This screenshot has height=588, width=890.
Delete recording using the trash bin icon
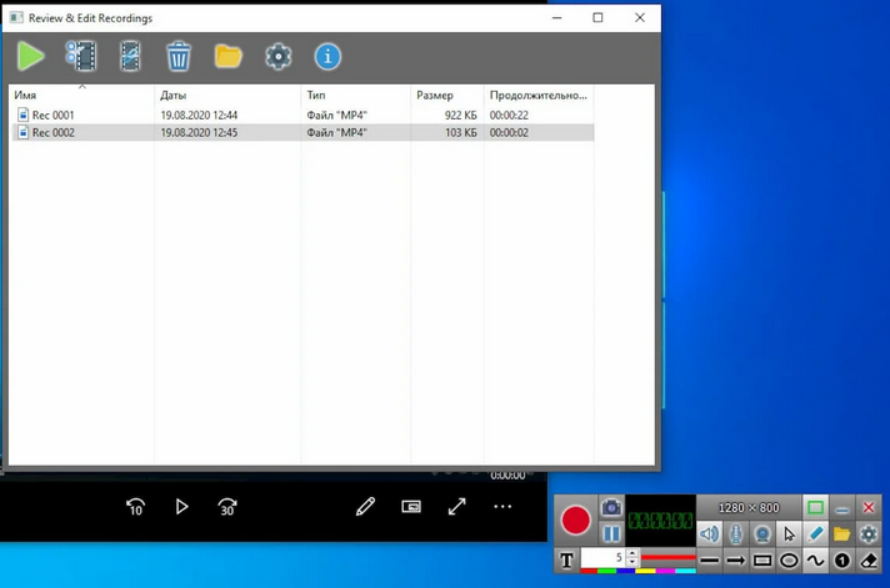pos(178,56)
